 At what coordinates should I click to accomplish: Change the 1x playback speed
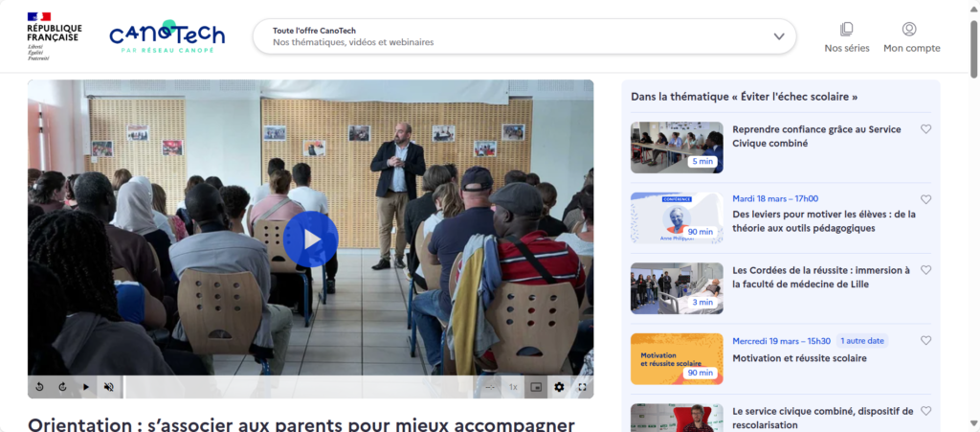[513, 387]
